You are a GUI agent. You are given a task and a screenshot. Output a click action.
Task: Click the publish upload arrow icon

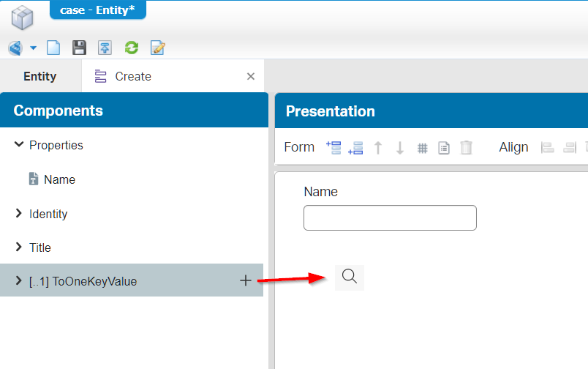pyautogui.click(x=105, y=48)
